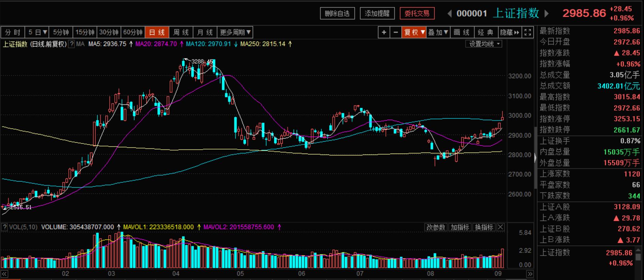Open 委托交易 trading

point(417,14)
